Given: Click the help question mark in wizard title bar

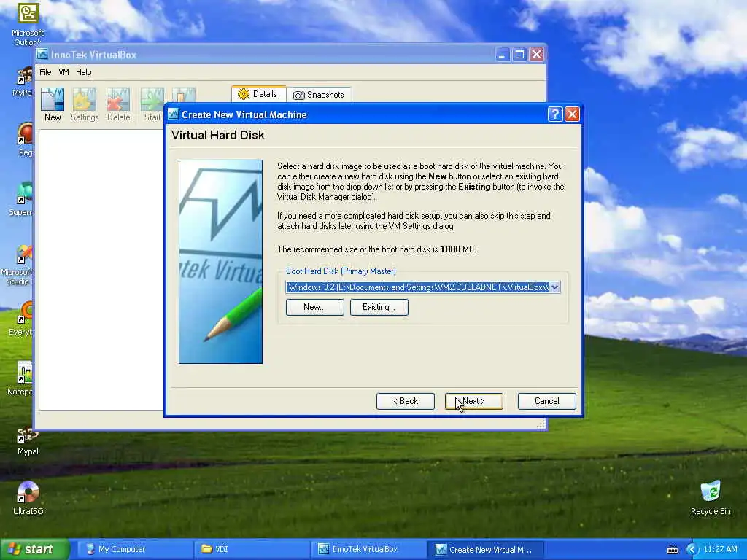Looking at the screenshot, I should (x=554, y=114).
